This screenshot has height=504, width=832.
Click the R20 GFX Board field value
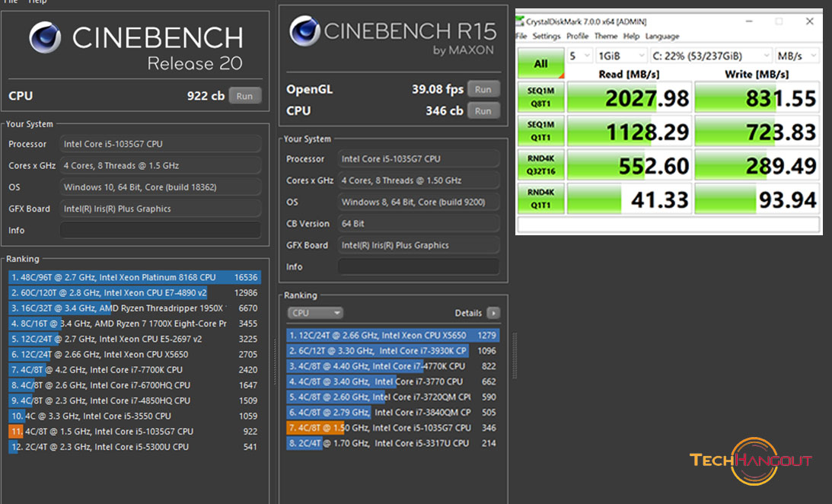pos(161,209)
